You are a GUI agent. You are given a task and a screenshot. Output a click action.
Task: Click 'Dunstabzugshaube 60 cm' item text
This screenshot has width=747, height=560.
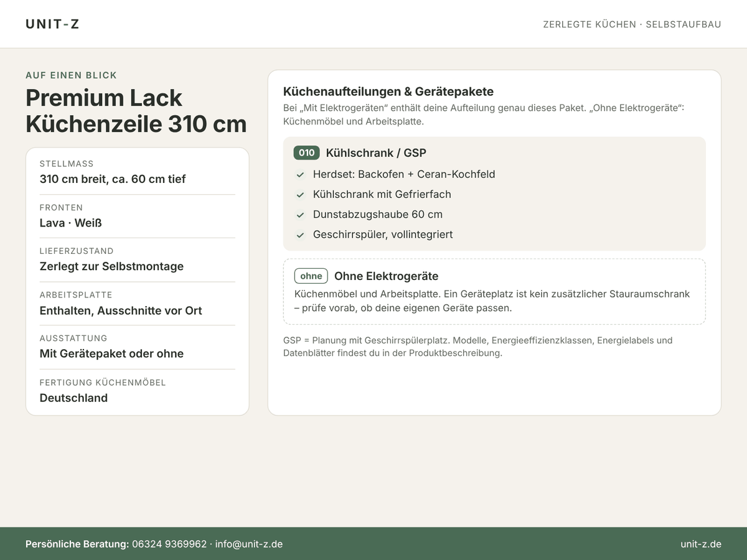pyautogui.click(x=378, y=214)
